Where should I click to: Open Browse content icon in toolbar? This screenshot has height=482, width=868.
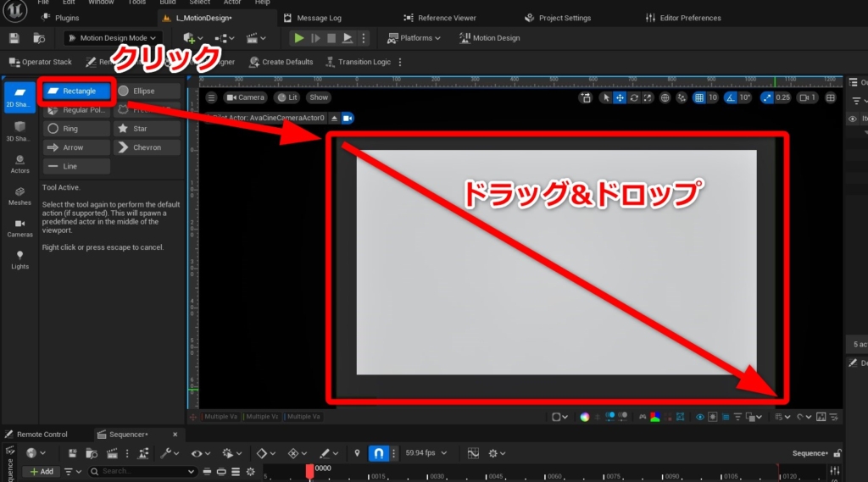(39, 38)
